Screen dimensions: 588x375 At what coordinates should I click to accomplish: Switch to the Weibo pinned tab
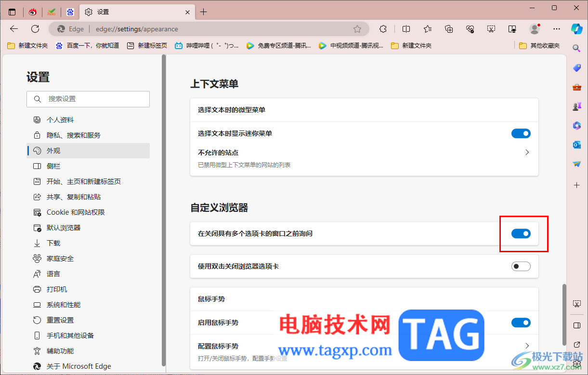point(33,12)
